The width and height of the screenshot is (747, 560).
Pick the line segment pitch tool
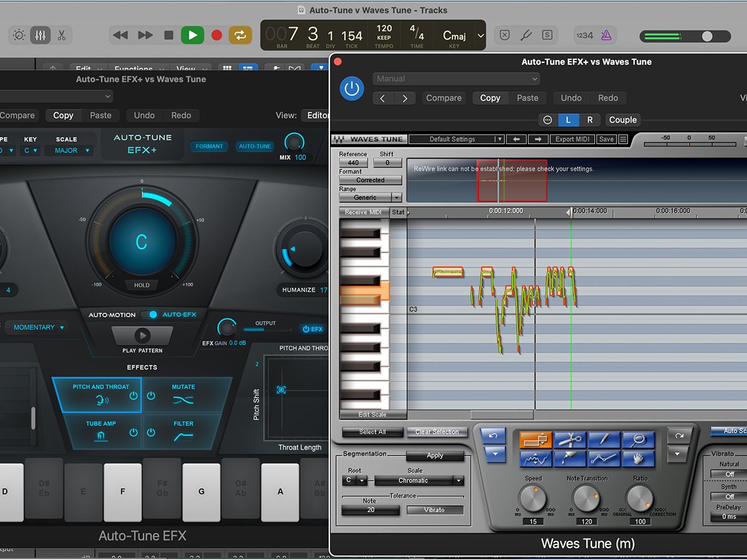tap(604, 459)
